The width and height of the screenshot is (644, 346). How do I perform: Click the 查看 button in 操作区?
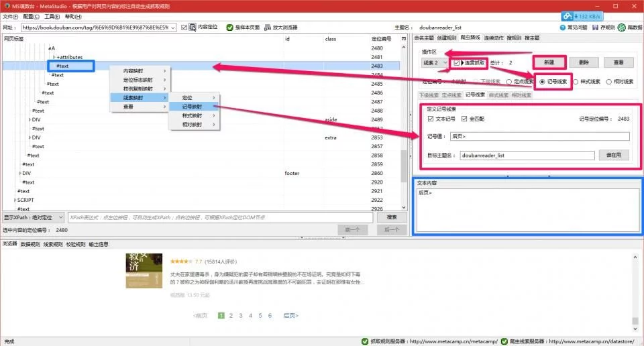(x=619, y=62)
